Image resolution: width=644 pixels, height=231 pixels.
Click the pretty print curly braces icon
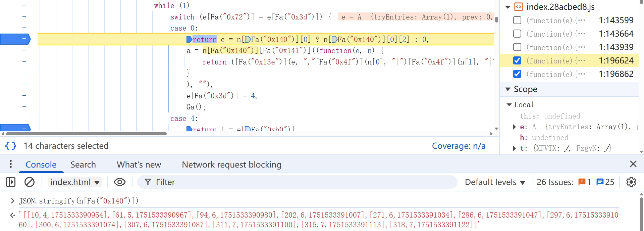click(x=11, y=146)
